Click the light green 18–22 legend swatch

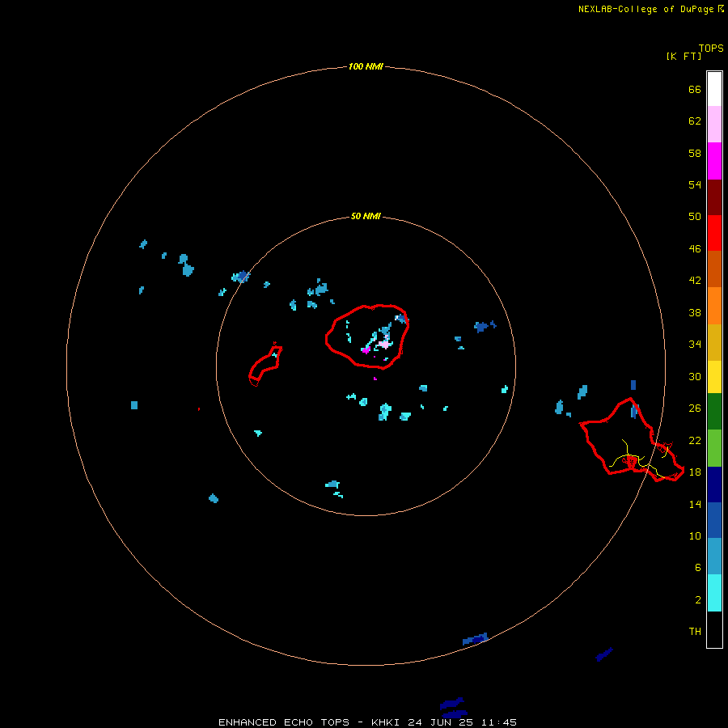tap(714, 448)
